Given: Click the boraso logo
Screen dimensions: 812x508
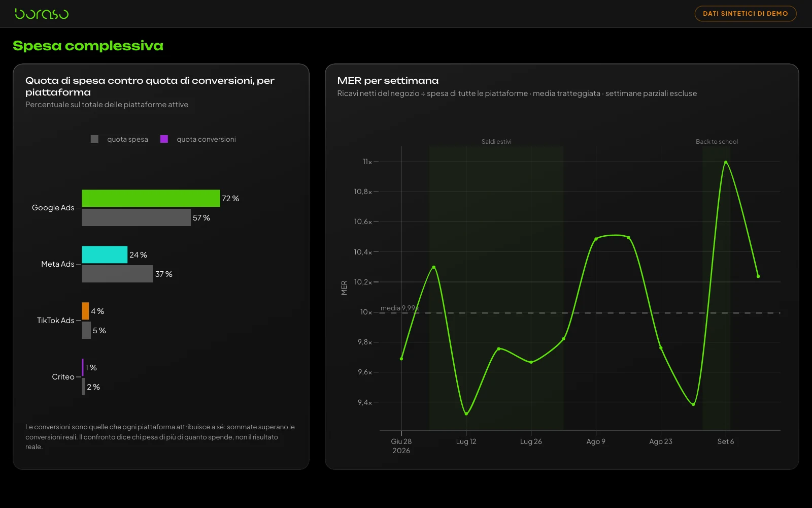Looking at the screenshot, I should click(42, 14).
